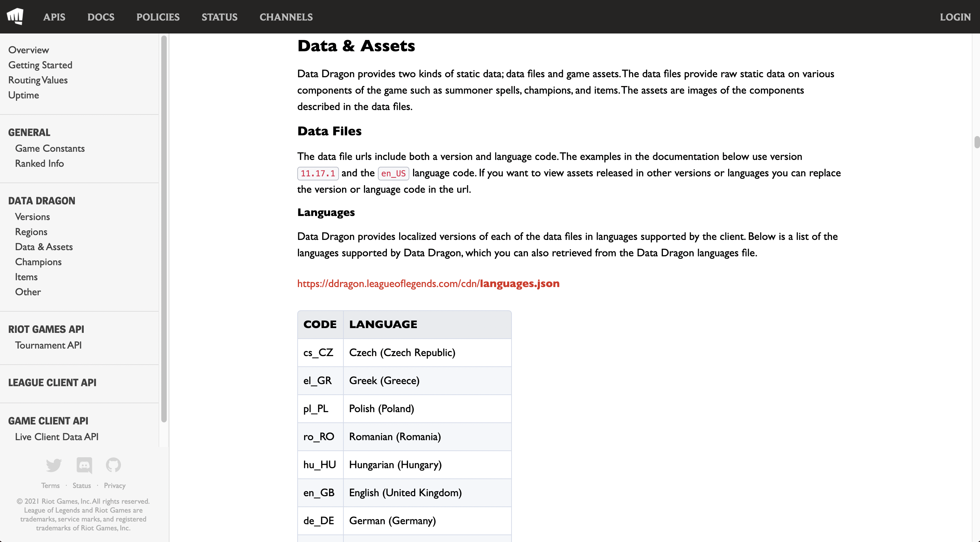Go to the DOCS navigation tab

(100, 17)
